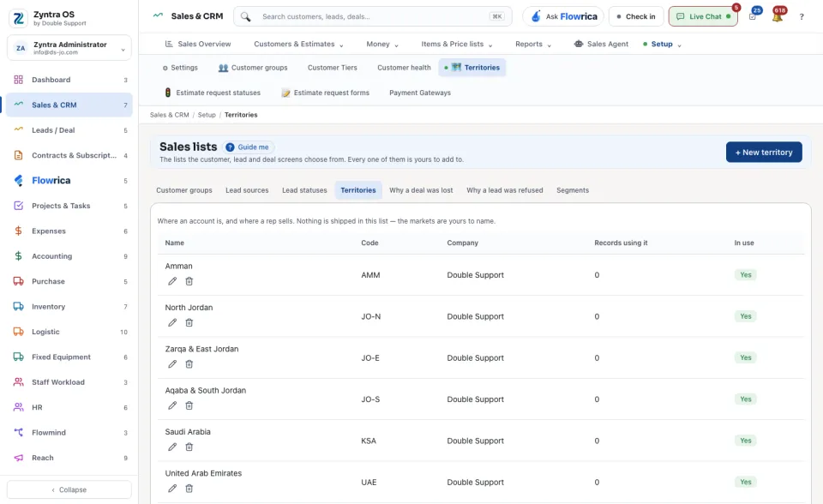This screenshot has width=823, height=504.
Task: Open the help question mark icon
Action: click(802, 17)
